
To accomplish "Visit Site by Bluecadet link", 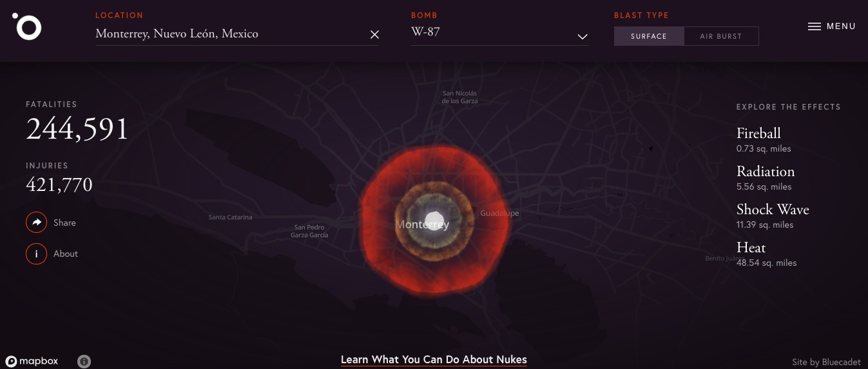I will coord(826,363).
